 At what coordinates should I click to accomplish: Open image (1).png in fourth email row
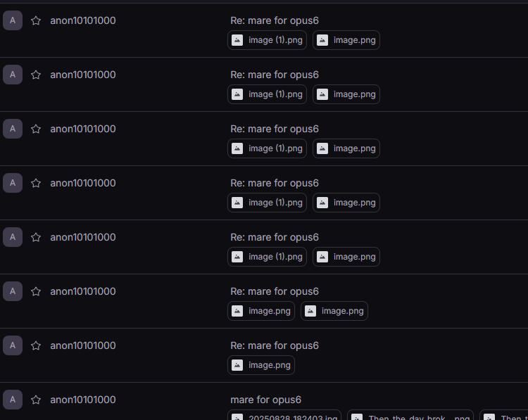coord(267,203)
